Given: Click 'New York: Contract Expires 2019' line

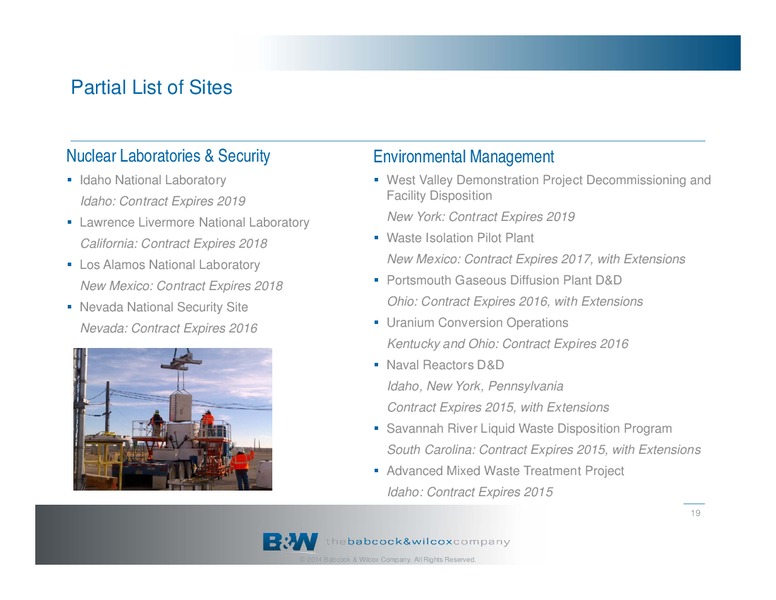Looking at the screenshot, I should coord(481,217).
